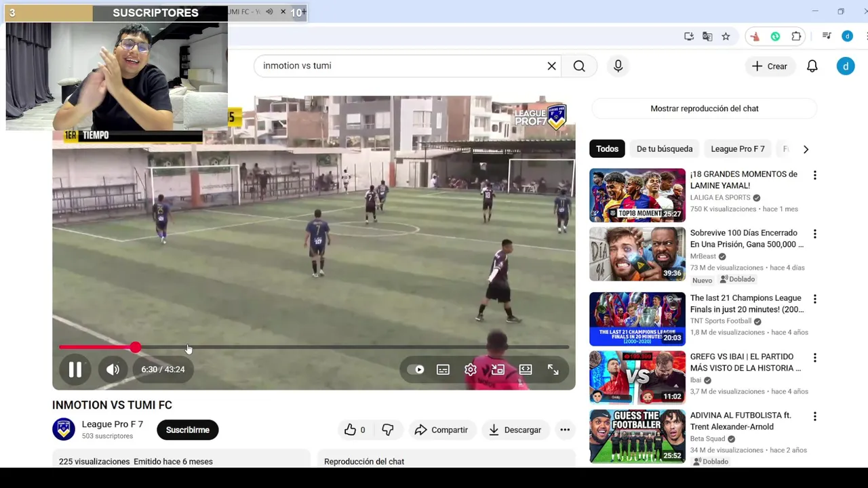Open League Pro F 7 channel name
Image resolution: width=868 pixels, height=488 pixels.
click(x=113, y=424)
